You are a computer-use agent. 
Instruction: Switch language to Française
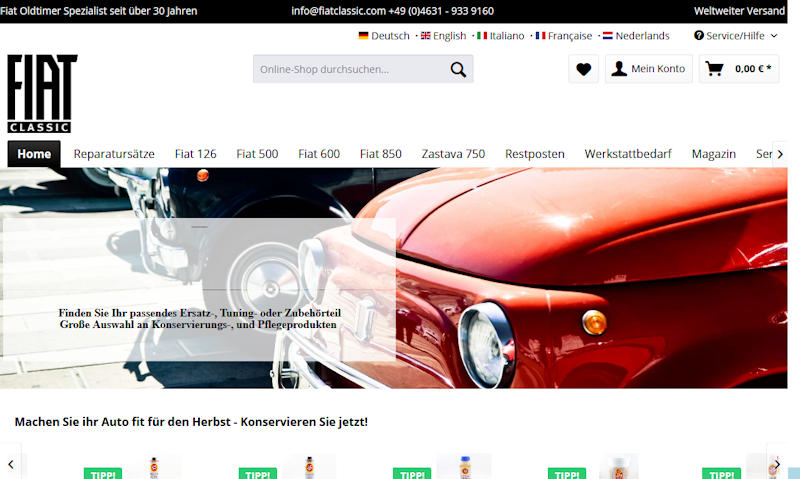tap(564, 36)
